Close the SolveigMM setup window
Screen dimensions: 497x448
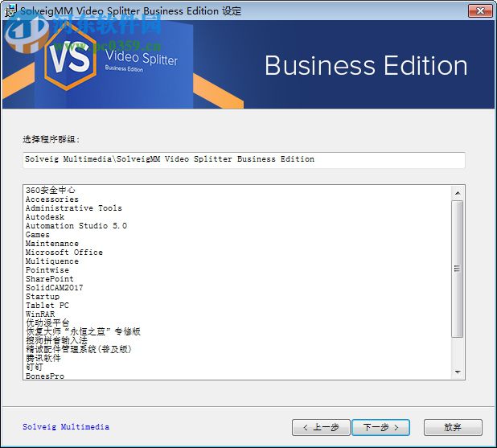(480, 11)
